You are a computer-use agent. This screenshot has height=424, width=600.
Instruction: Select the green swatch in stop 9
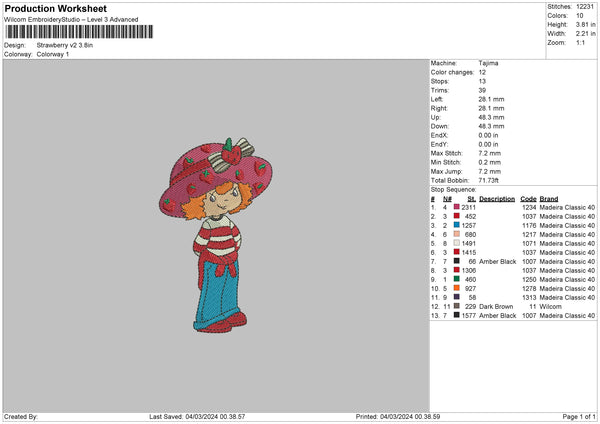[x=456, y=279]
